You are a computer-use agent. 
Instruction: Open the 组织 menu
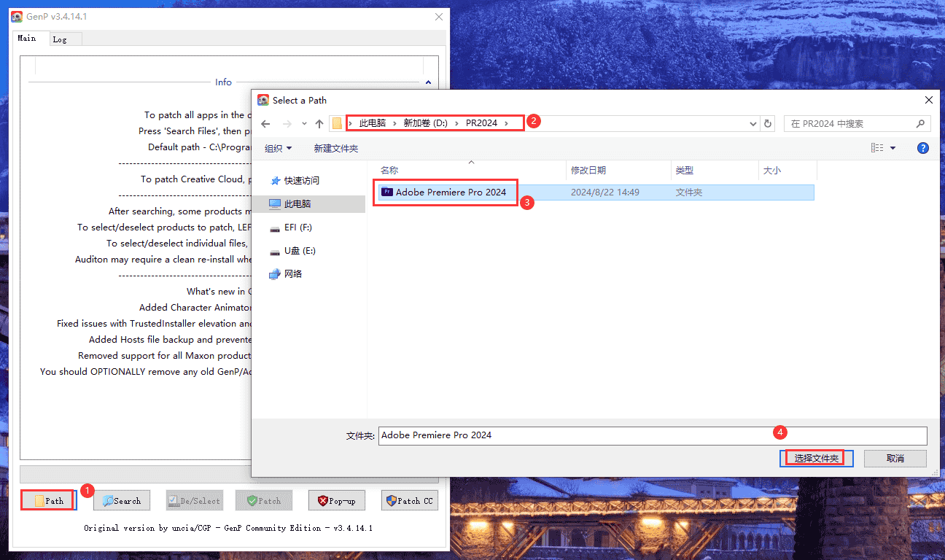tap(278, 148)
